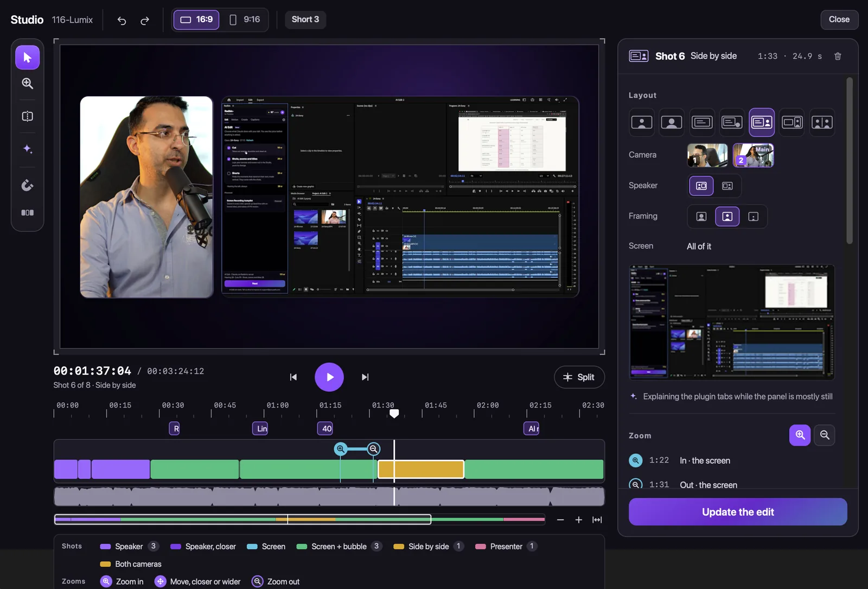The height and width of the screenshot is (589, 868).
Task: Shrink timeline with the minus icon
Action: click(x=560, y=520)
